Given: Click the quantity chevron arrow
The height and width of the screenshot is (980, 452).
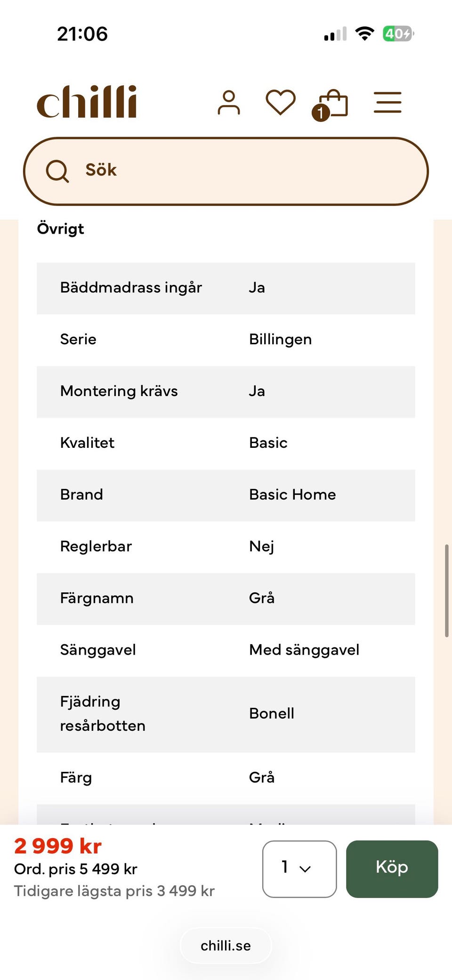Looking at the screenshot, I should (306, 869).
